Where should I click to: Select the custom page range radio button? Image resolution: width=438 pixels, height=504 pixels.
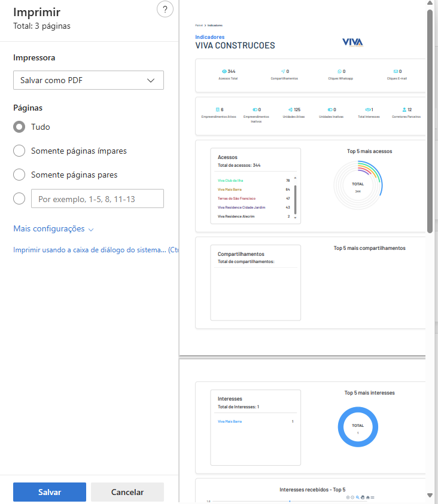point(19,198)
